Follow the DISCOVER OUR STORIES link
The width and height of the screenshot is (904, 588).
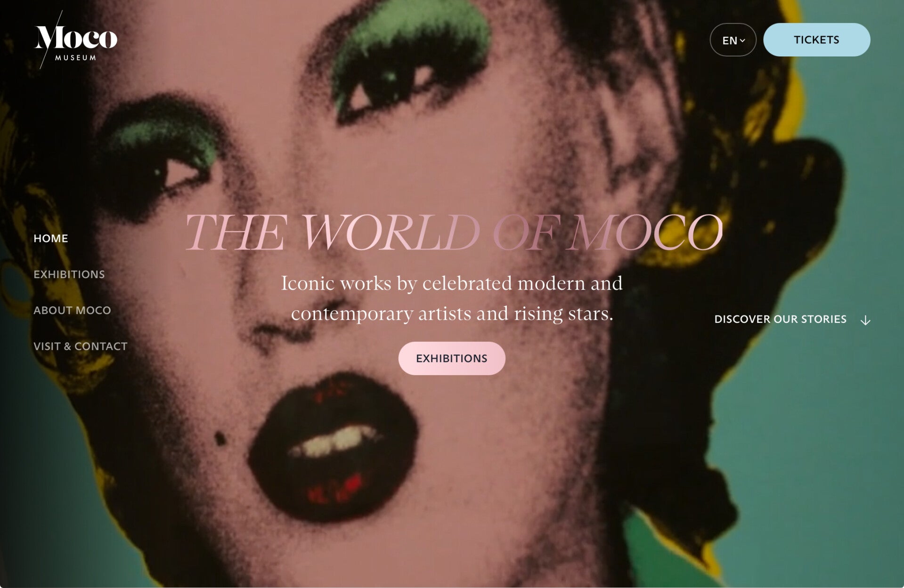(x=780, y=319)
